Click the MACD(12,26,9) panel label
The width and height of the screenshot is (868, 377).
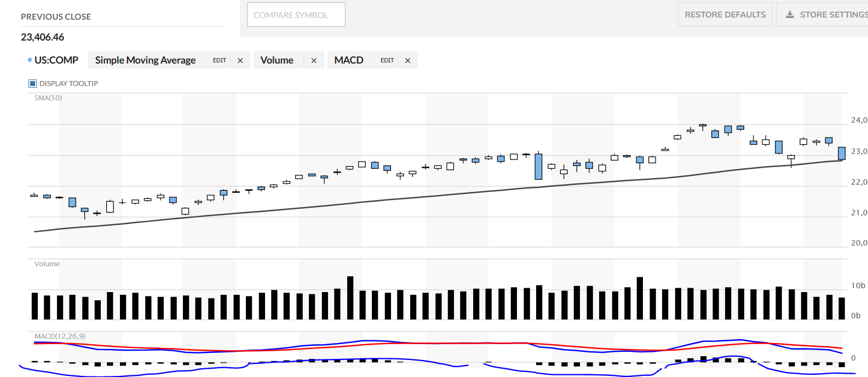coord(60,336)
